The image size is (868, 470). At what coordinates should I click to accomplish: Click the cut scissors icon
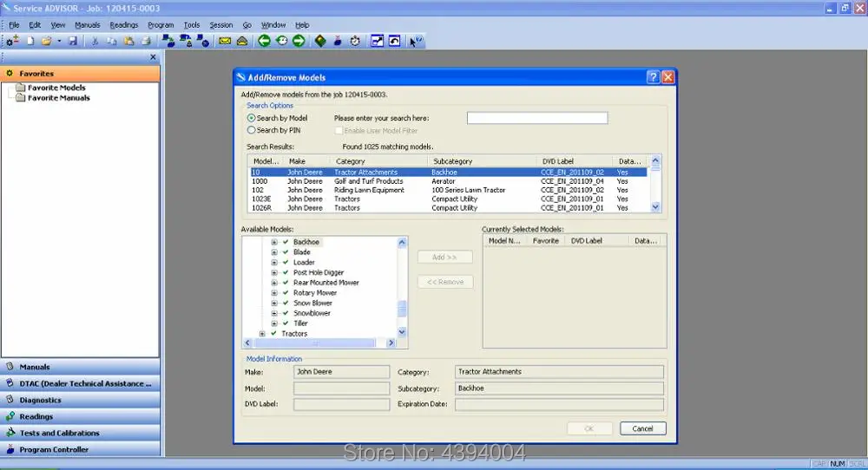point(95,41)
